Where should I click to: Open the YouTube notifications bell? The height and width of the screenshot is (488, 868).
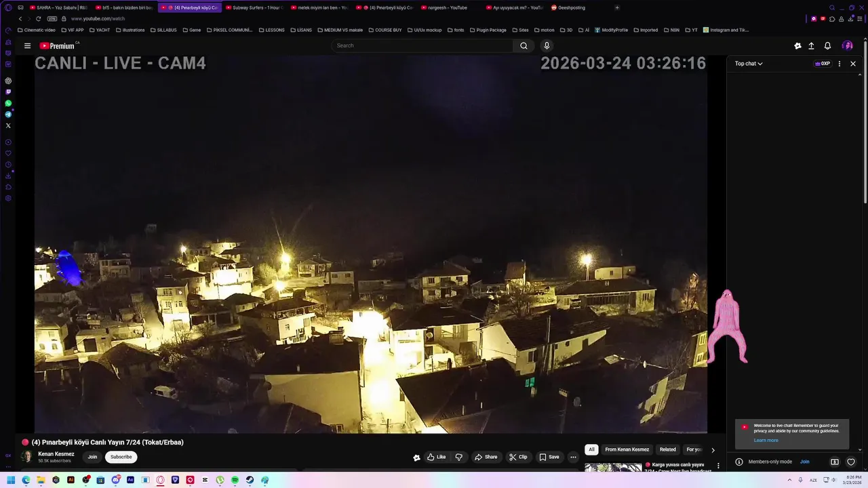827,46
